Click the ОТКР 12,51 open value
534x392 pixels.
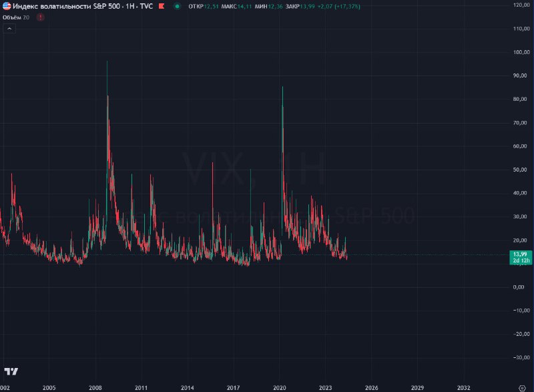point(204,7)
